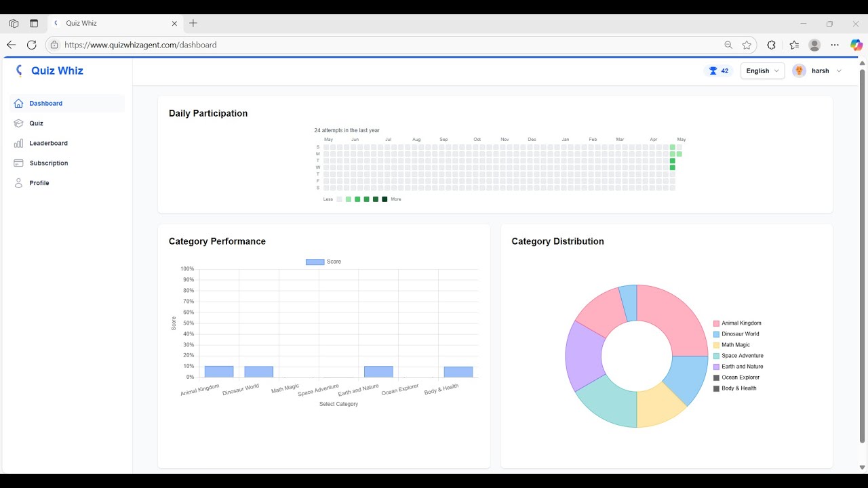Toggle the Score legend in bar chart
The width and height of the screenshot is (868, 488).
pos(323,262)
